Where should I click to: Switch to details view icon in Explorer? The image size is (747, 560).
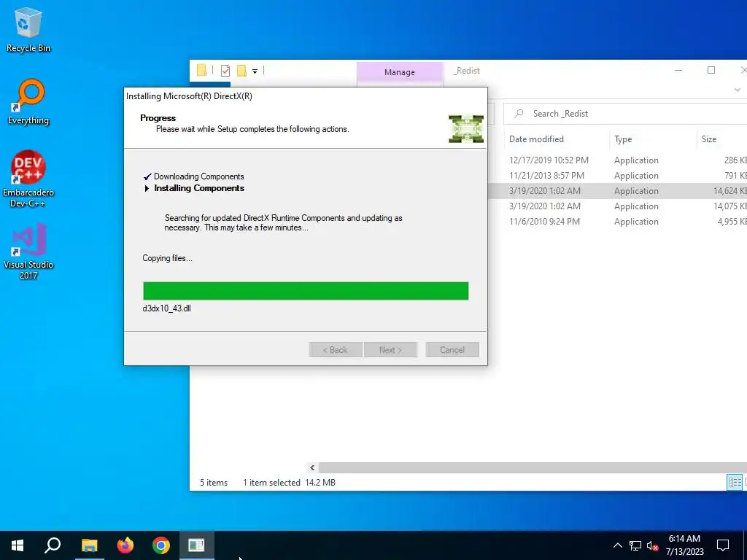pyautogui.click(x=735, y=483)
